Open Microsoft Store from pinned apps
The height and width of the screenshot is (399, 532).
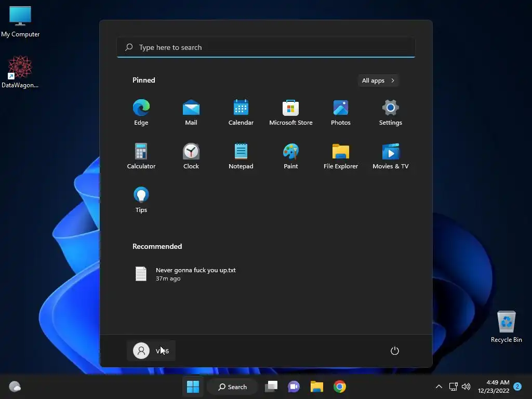tap(291, 113)
